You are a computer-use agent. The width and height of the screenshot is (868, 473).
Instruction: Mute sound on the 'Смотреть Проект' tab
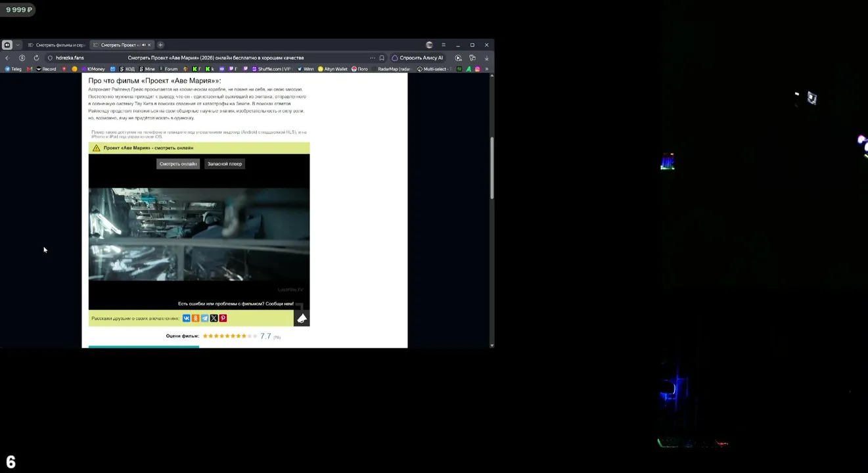pyautogui.click(x=143, y=45)
